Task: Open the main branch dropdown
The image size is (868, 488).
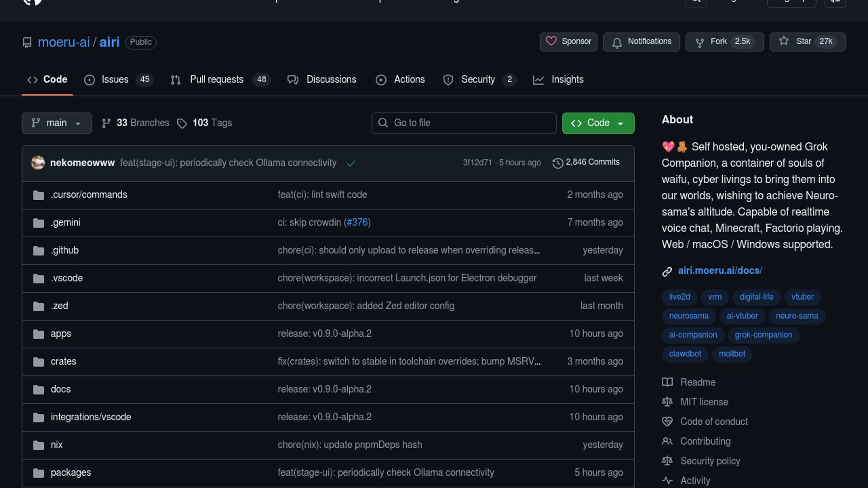Action: tap(57, 123)
